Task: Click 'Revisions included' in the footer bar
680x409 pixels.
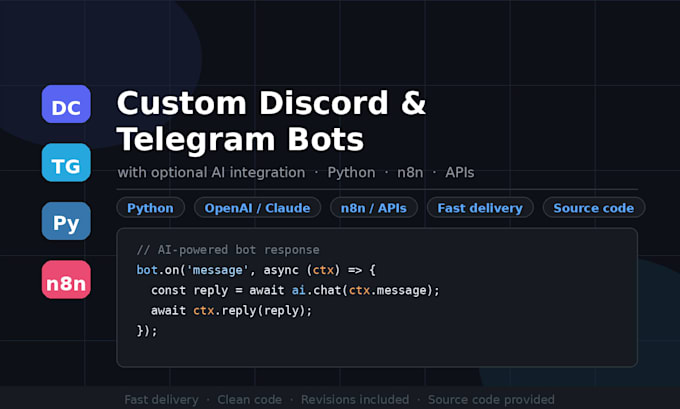Action: click(355, 399)
